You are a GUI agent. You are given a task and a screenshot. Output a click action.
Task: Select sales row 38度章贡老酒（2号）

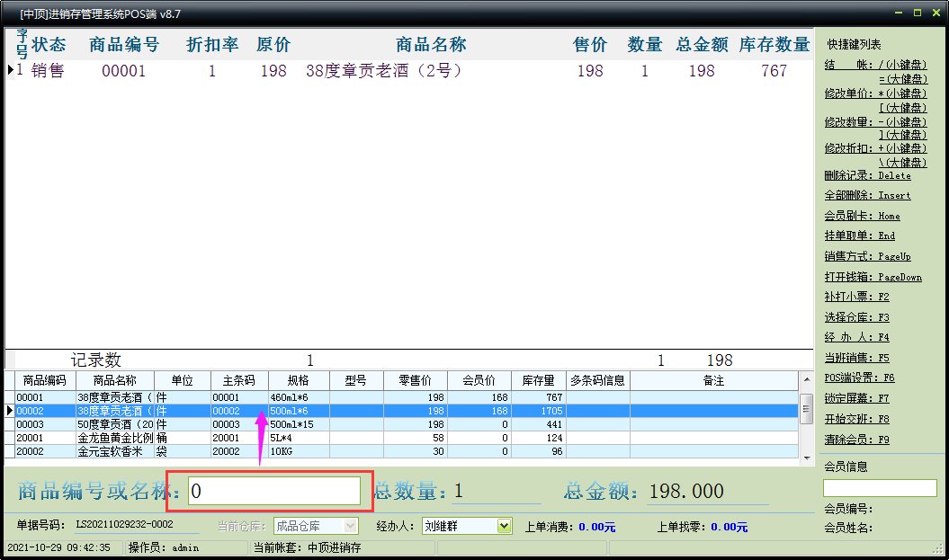(409, 71)
